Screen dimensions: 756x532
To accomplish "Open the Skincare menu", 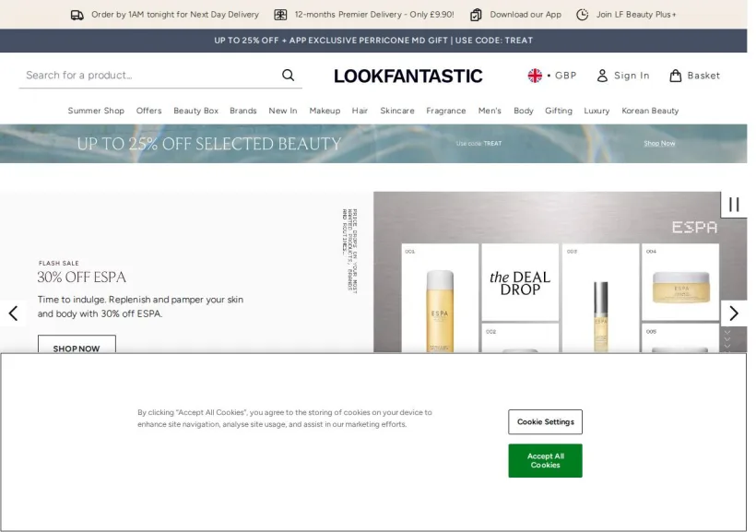I will (396, 111).
